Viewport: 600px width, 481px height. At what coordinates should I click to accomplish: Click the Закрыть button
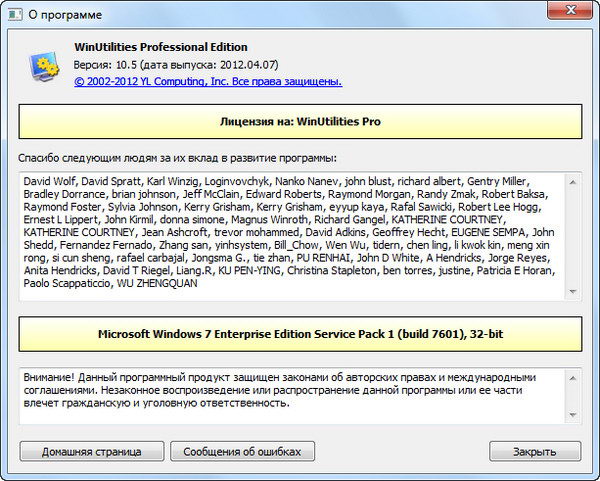coord(535,451)
